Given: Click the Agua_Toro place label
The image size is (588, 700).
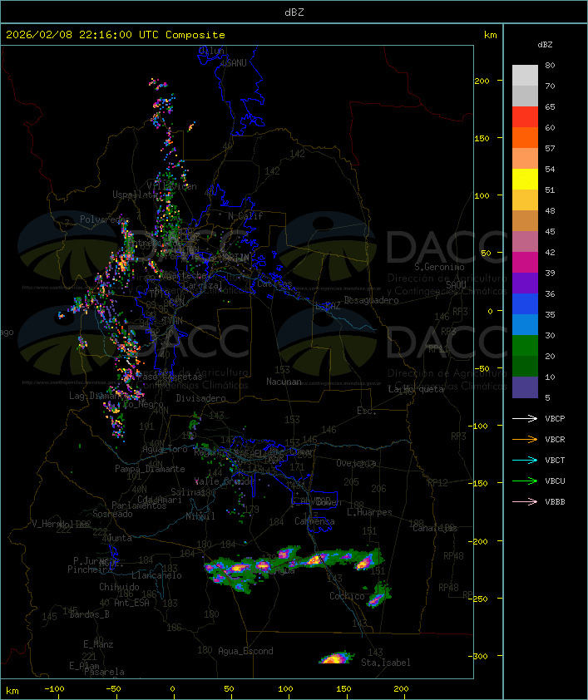Looking at the screenshot, I should pos(165,449).
